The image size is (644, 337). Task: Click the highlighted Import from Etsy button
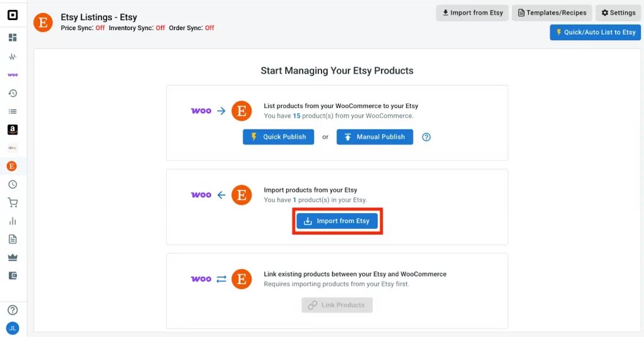point(337,221)
